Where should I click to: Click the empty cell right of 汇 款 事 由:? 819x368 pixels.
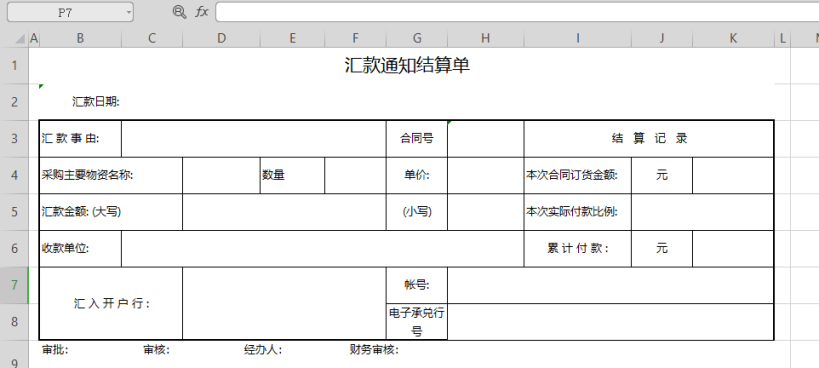(254, 138)
